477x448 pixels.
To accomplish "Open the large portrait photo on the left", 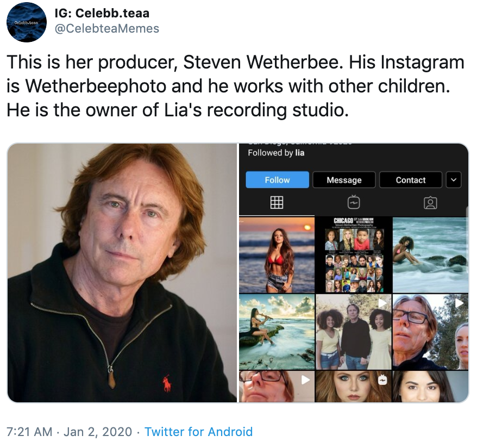I will coord(122,272).
